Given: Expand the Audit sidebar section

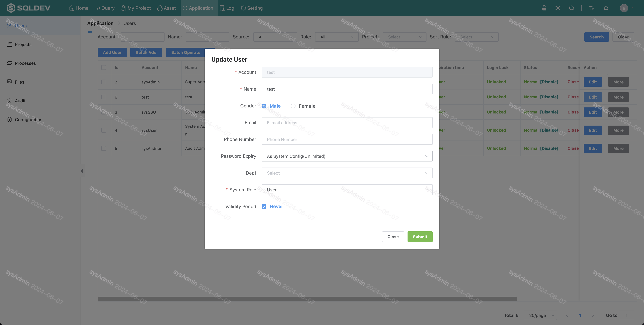Looking at the screenshot, I should point(69,101).
